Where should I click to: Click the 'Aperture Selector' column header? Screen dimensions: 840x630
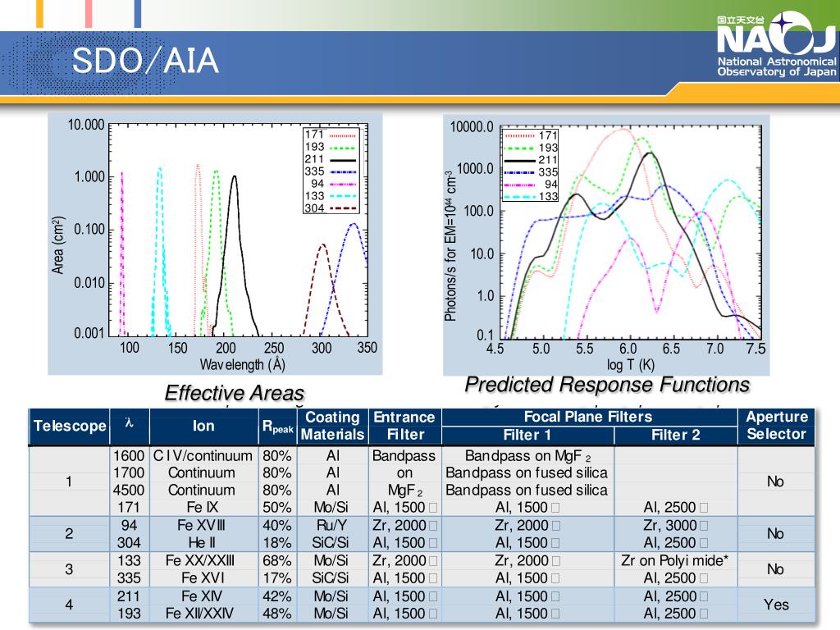(777, 426)
